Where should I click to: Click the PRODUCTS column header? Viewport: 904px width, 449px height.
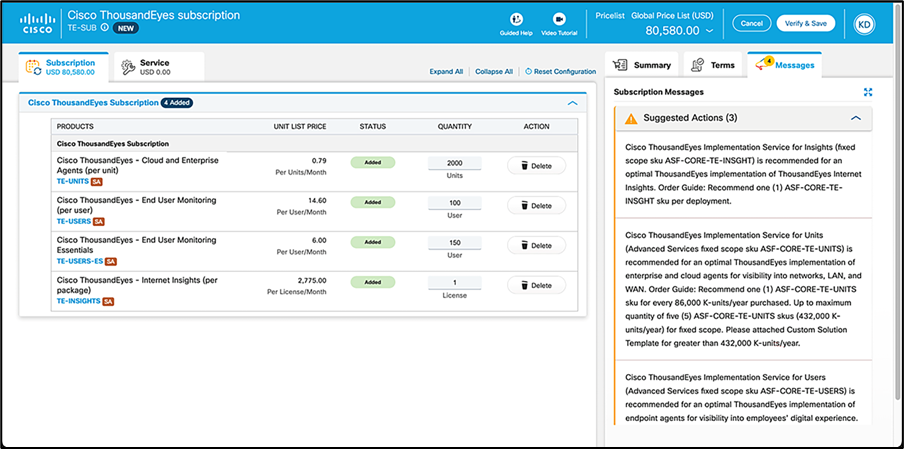coord(75,126)
